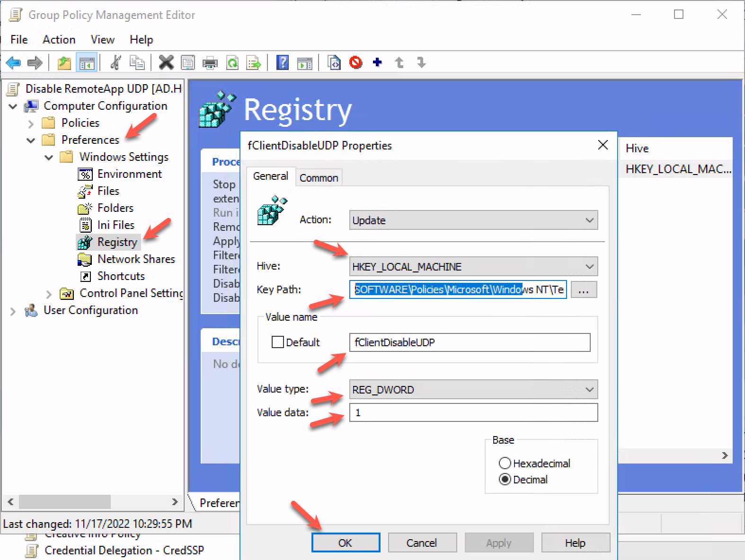The image size is (745, 560).
Task: Select Disable RemoteApp UDP root node
Action: click(103, 89)
